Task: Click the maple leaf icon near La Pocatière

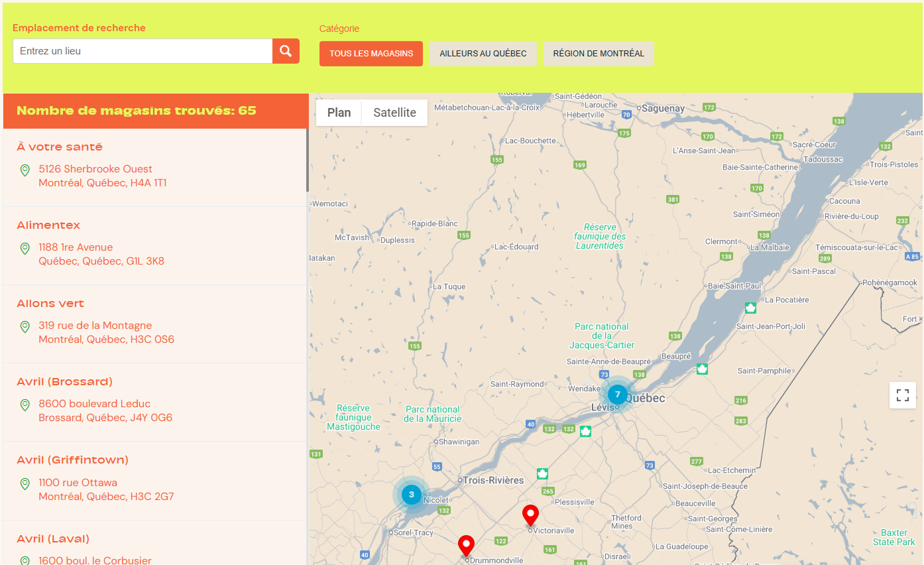Action: click(x=750, y=308)
